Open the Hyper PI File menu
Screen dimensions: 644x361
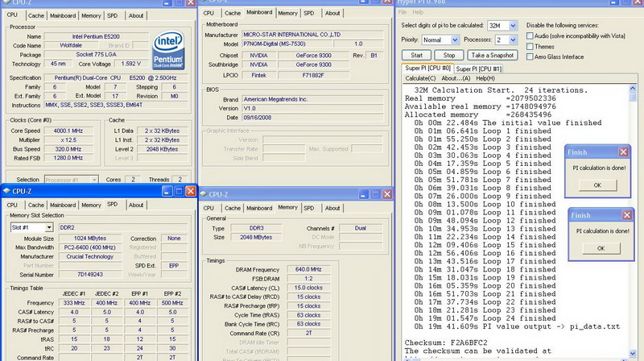click(402, 12)
